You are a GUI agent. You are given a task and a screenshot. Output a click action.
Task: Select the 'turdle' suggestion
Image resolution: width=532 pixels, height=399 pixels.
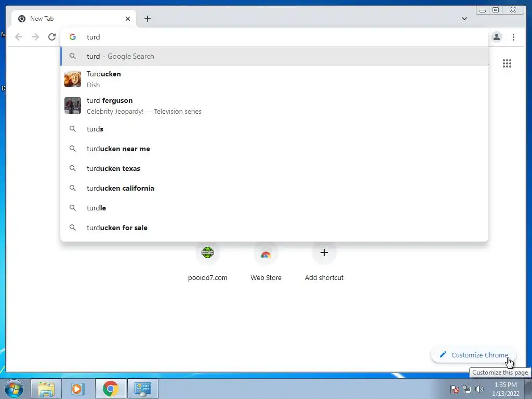(x=274, y=208)
